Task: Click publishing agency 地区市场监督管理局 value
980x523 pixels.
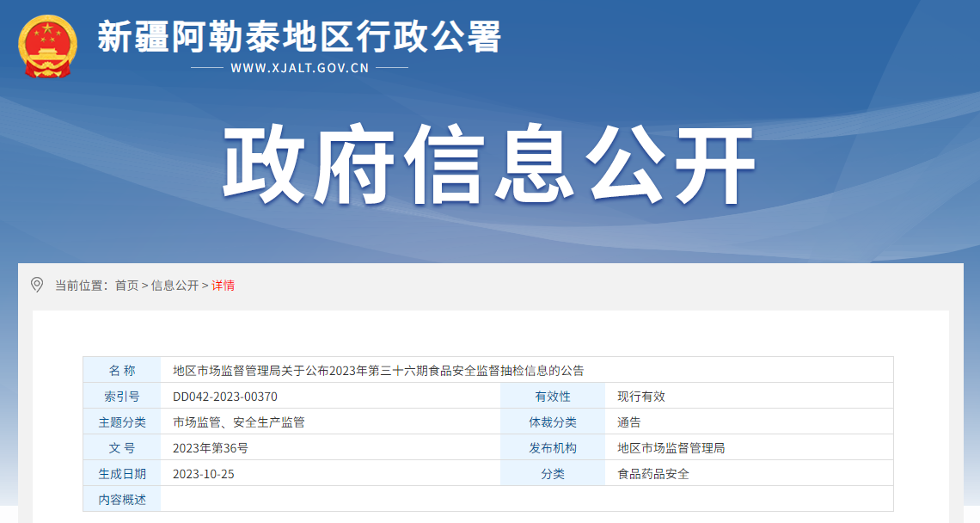Action: coord(671,448)
